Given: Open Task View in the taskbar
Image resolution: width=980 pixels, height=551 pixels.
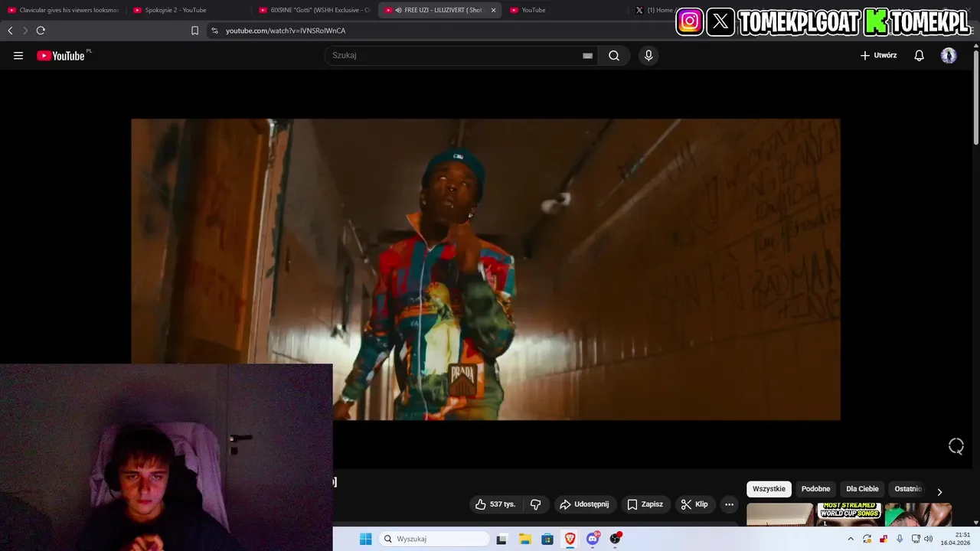Looking at the screenshot, I should point(501,539).
